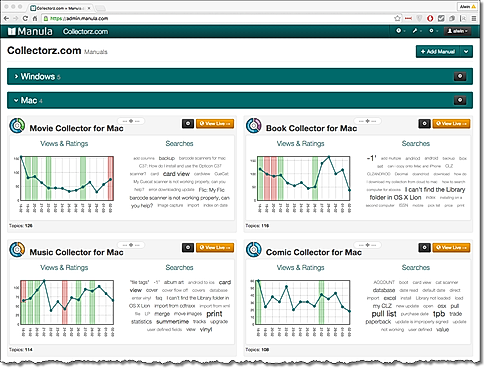Bookmark page with the star icon
This screenshot has width=484, height=368.
[397, 18]
